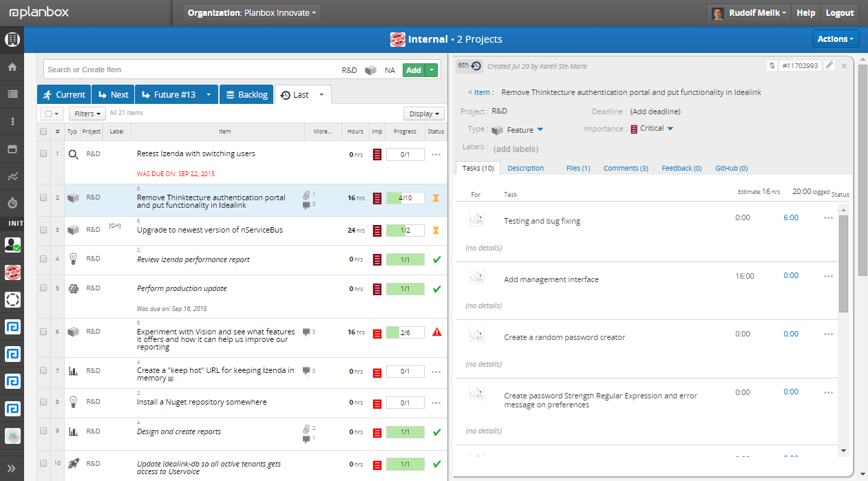Tick checkbox for Upgrade nServiceBus row
The image size is (868, 481).
(43, 230)
